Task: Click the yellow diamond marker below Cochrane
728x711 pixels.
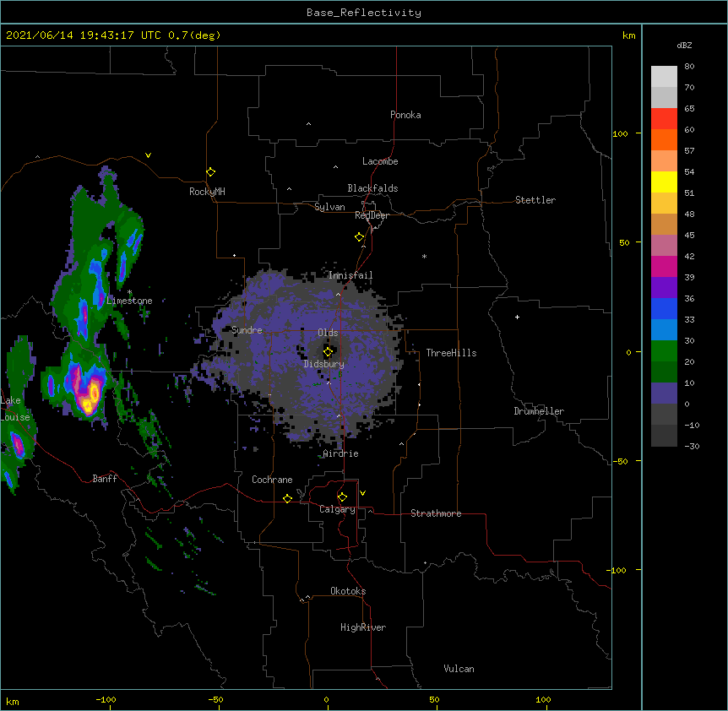Action: (x=287, y=498)
